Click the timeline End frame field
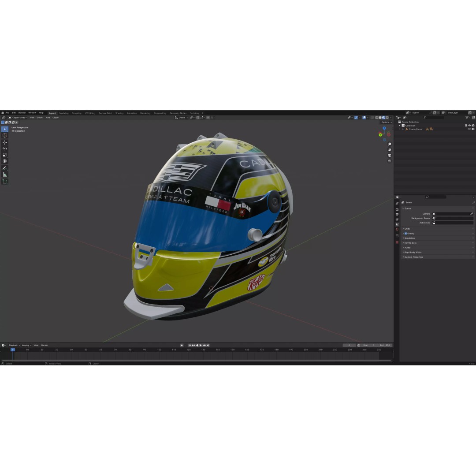 click(x=385, y=345)
